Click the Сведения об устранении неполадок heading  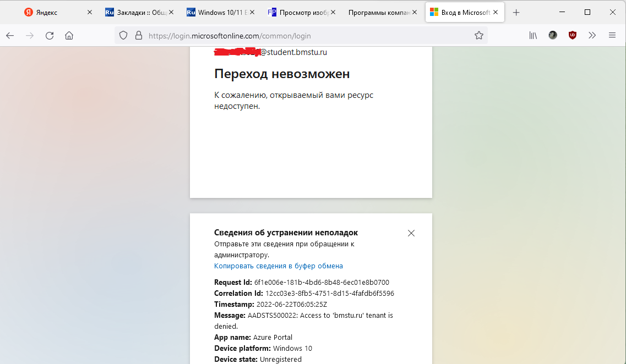286,233
